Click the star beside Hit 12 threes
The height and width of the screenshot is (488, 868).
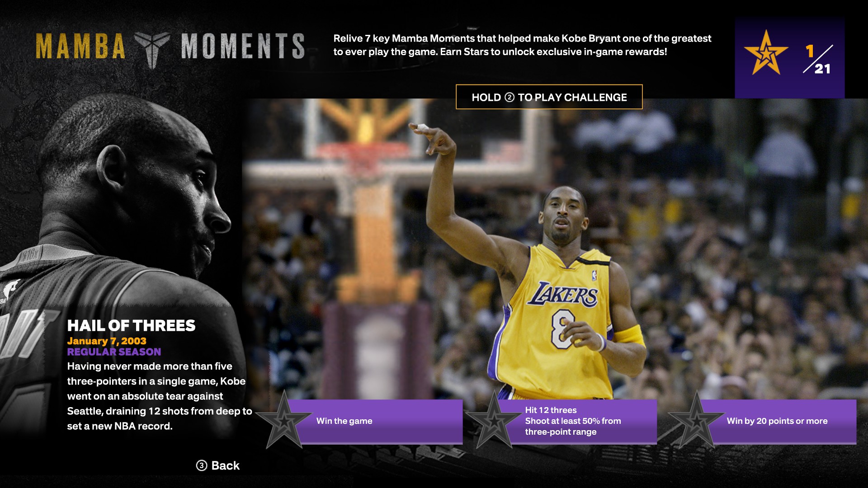point(493,421)
